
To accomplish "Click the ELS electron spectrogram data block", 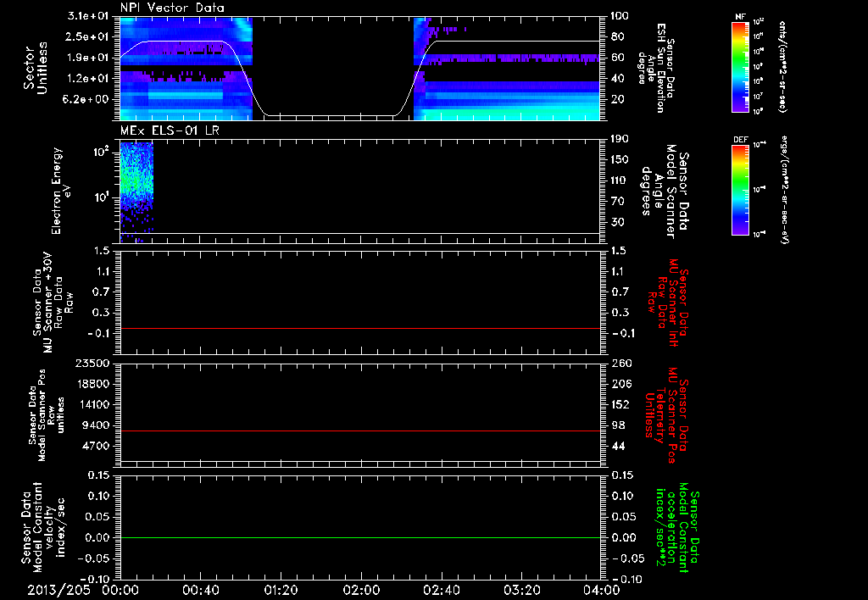I will 136,192.
